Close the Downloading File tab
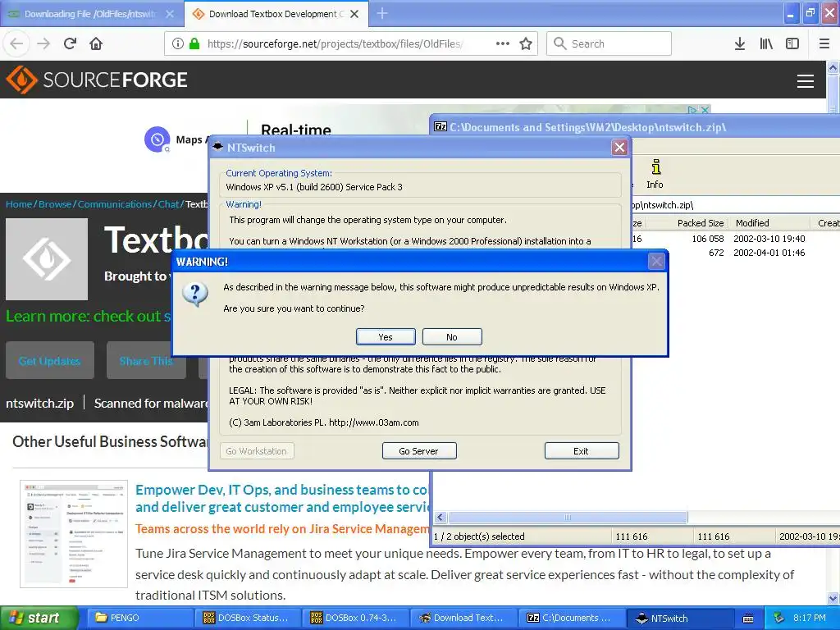840x630 pixels. coord(170,14)
